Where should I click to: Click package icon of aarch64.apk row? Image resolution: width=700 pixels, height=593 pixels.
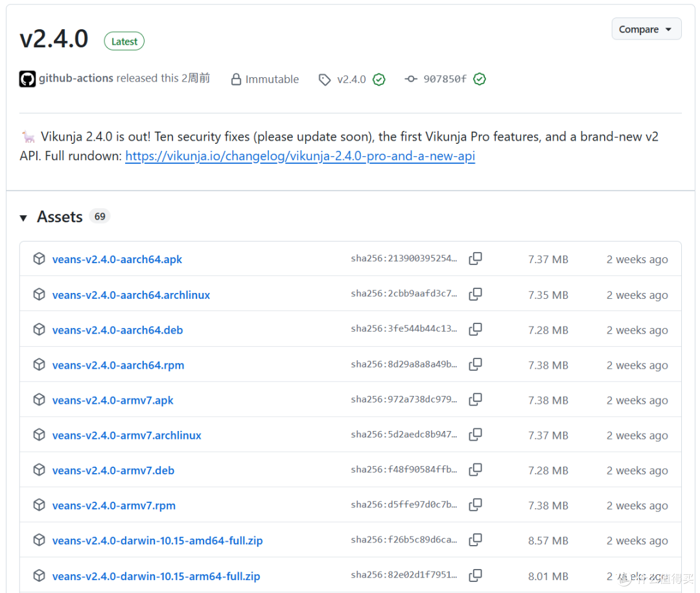40,259
